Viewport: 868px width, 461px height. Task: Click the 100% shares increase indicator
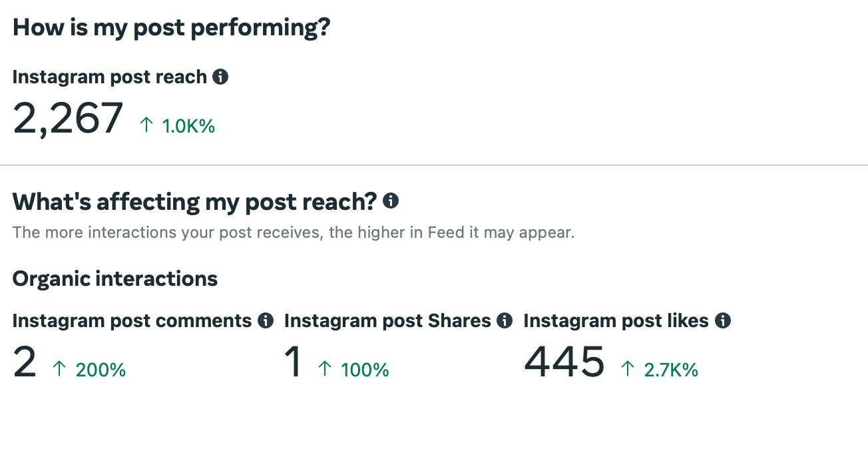[353, 370]
